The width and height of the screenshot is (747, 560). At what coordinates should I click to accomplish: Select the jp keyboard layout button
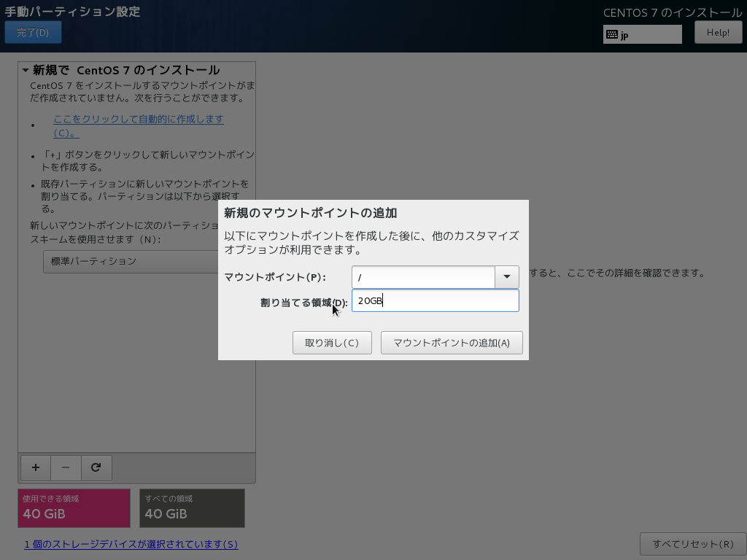click(642, 34)
